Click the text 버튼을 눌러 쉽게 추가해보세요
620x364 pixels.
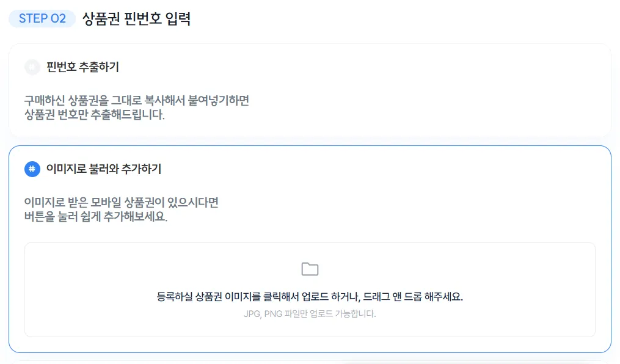point(96,217)
